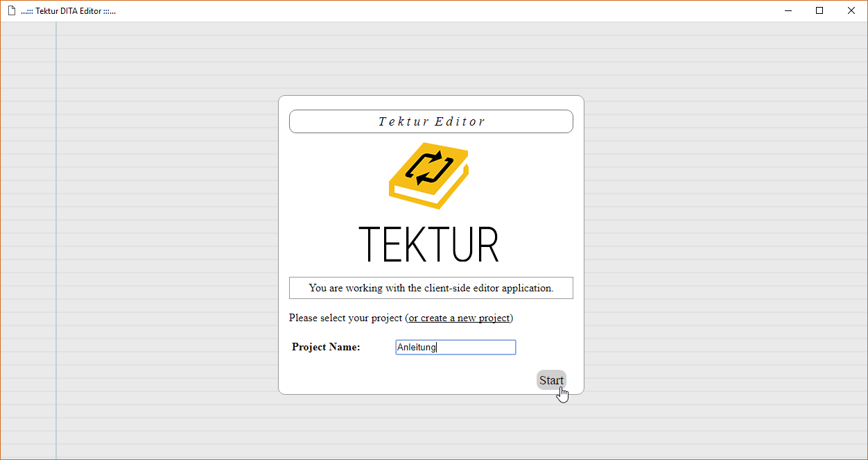
Task: Close the Tektur DITA Editor window
Action: (x=851, y=10)
